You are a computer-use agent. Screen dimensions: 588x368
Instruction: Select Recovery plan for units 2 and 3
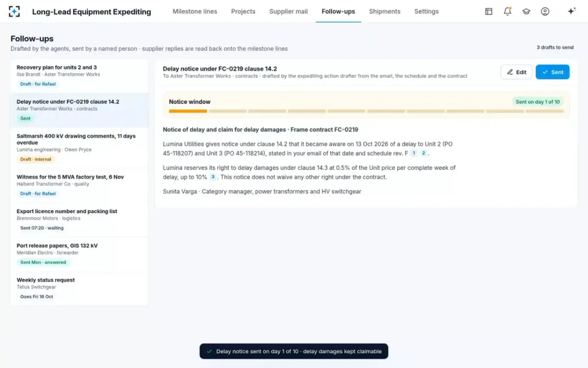coord(79,76)
